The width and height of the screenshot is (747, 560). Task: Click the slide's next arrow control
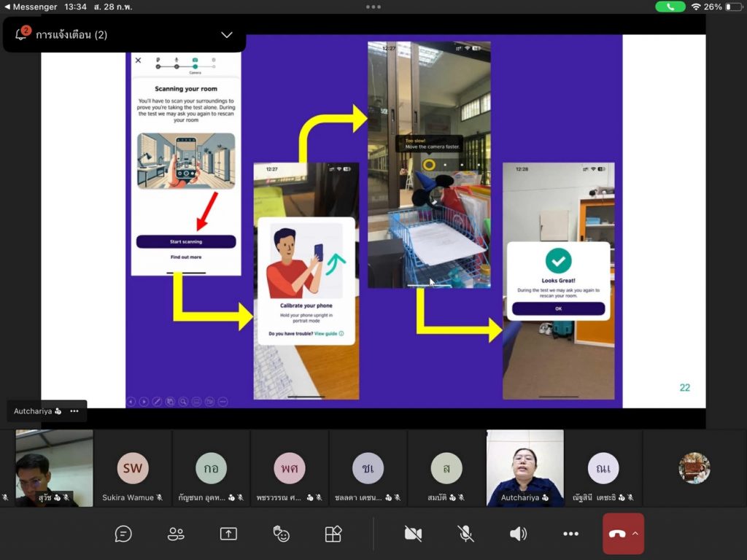click(x=144, y=401)
